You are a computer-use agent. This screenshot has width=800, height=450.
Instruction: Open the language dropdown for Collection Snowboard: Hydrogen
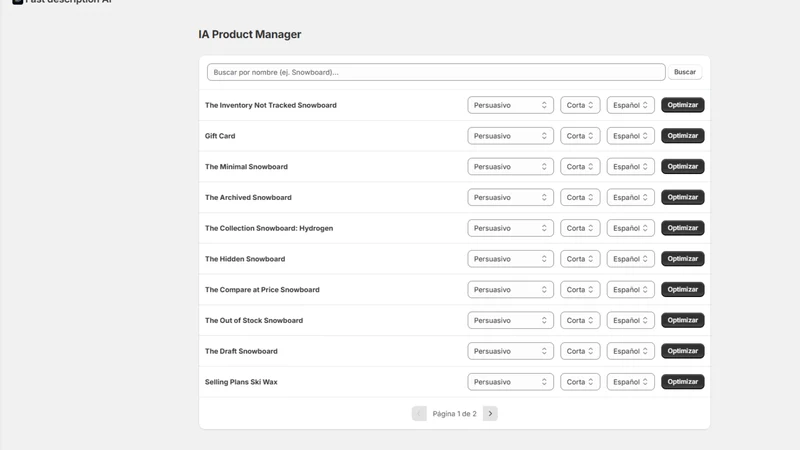point(631,228)
